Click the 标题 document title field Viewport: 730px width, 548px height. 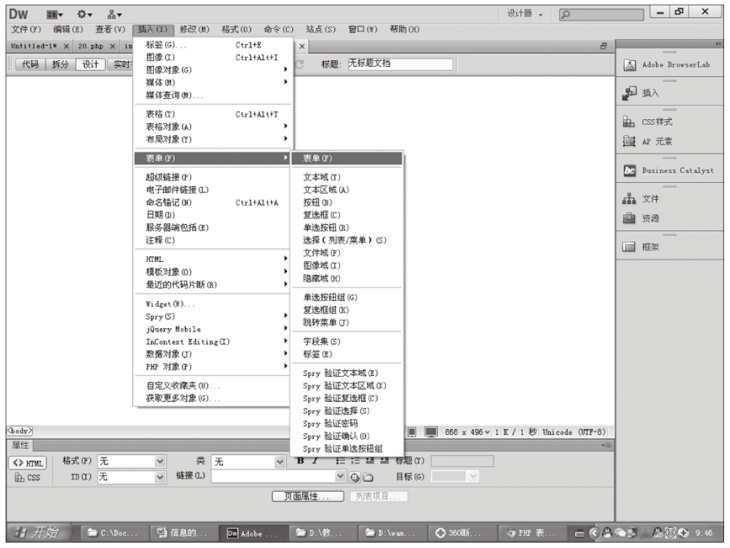pos(400,64)
